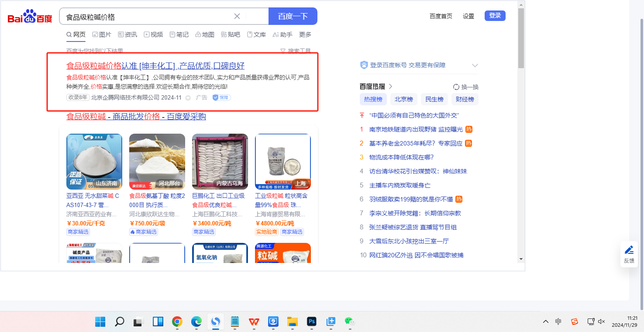The height and width of the screenshot is (332, 644).
Task: Open the 设置 settings menu
Action: point(468,16)
